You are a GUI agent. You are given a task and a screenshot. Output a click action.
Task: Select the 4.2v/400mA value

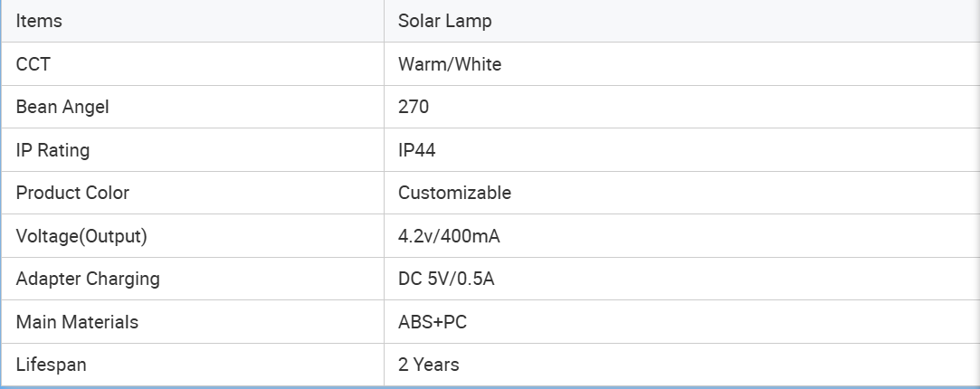click(x=449, y=236)
